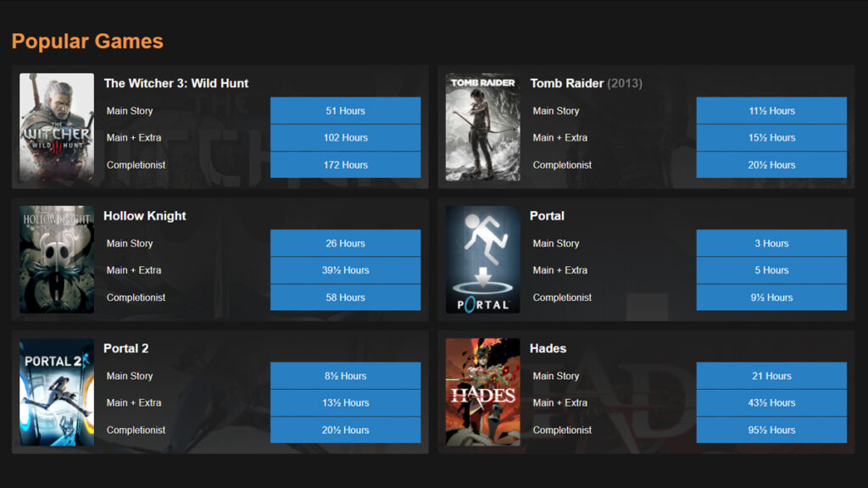Click Portal 2 'Completionist' label
This screenshot has height=488, width=868.
tap(136, 430)
